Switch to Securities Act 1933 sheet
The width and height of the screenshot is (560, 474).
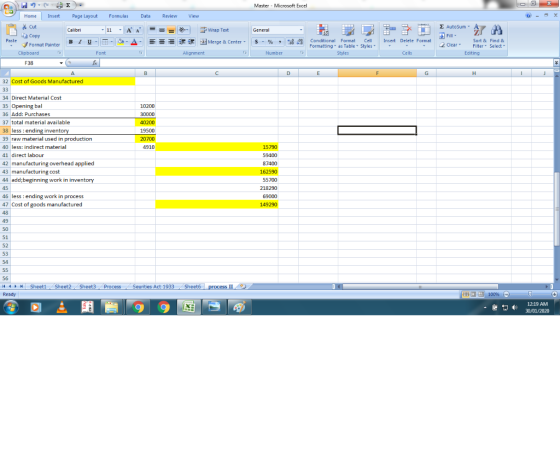coord(153,286)
